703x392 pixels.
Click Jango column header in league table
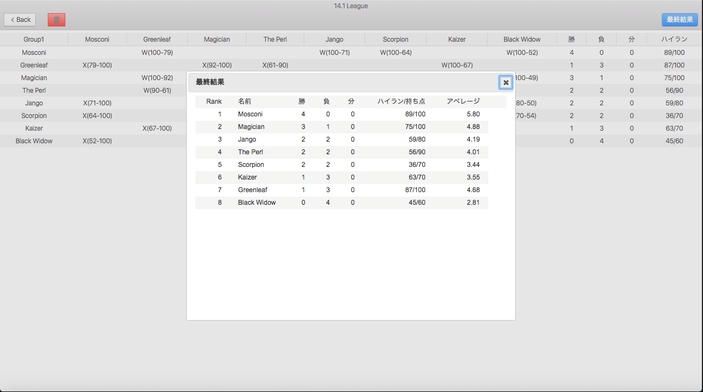(x=334, y=39)
